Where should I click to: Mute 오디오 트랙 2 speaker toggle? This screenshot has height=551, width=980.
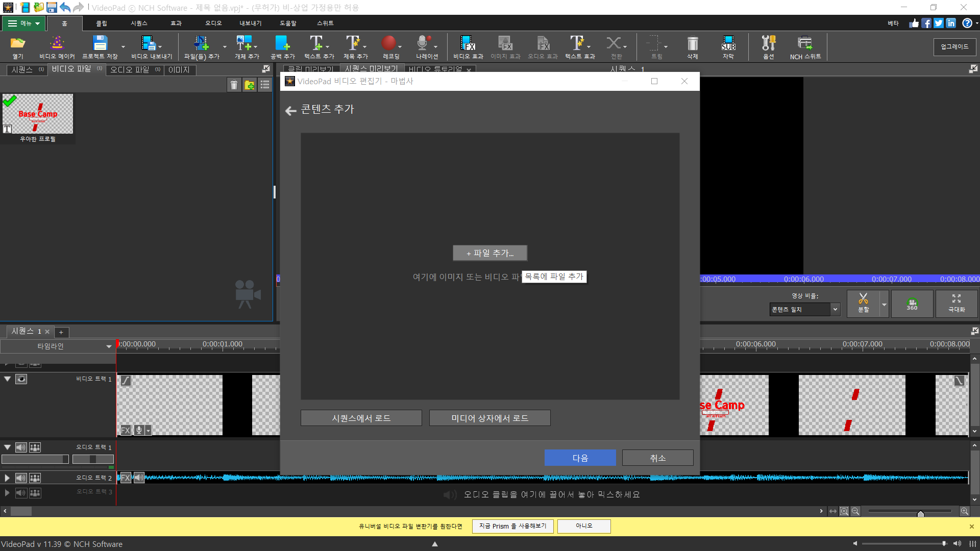tap(21, 478)
